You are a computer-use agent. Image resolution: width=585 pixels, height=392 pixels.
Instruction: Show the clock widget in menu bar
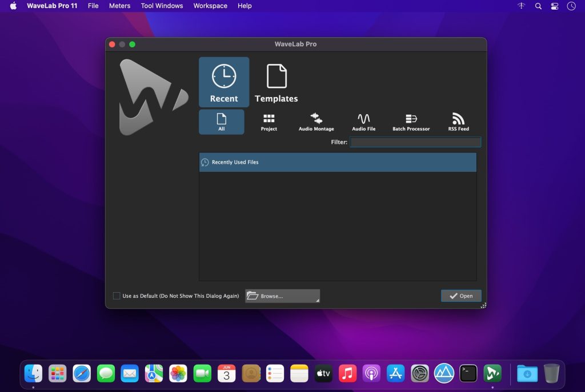coord(571,6)
